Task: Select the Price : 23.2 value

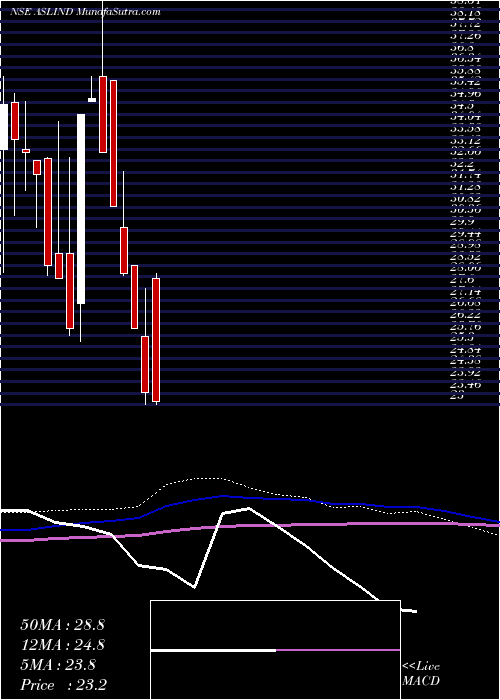Action: [x=63, y=685]
